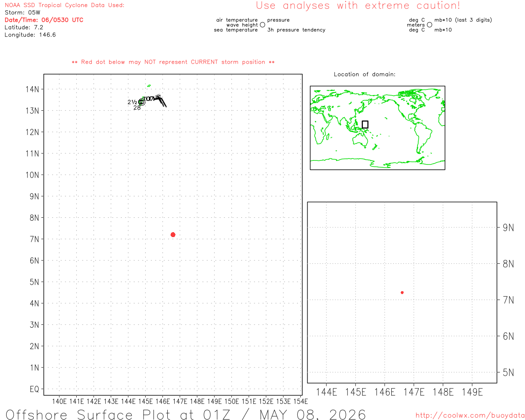Click the sea temperature value 28 near buoy
Viewport: 525px width, 420px height.
click(137, 108)
